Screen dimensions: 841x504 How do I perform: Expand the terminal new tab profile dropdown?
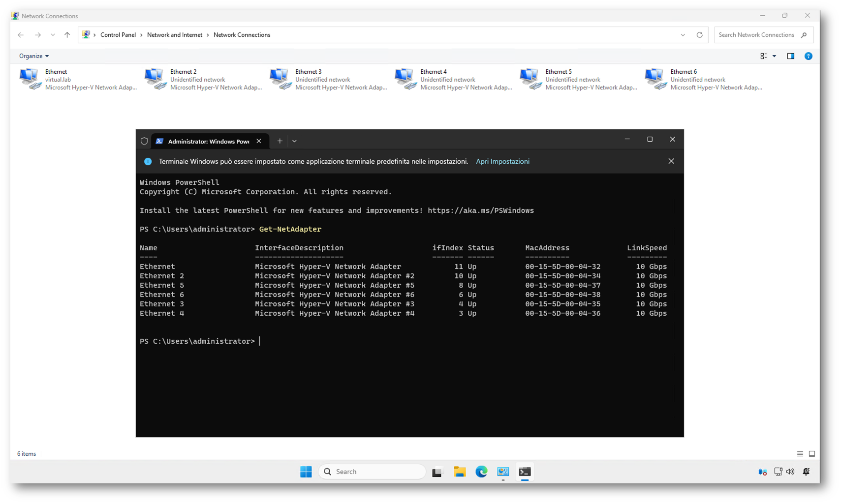pyautogui.click(x=294, y=141)
